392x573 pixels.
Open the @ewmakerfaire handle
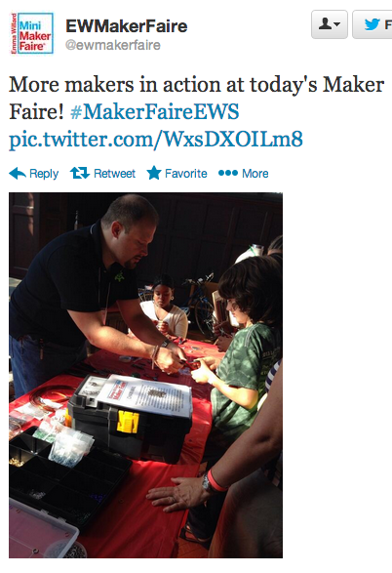pyautogui.click(x=113, y=45)
